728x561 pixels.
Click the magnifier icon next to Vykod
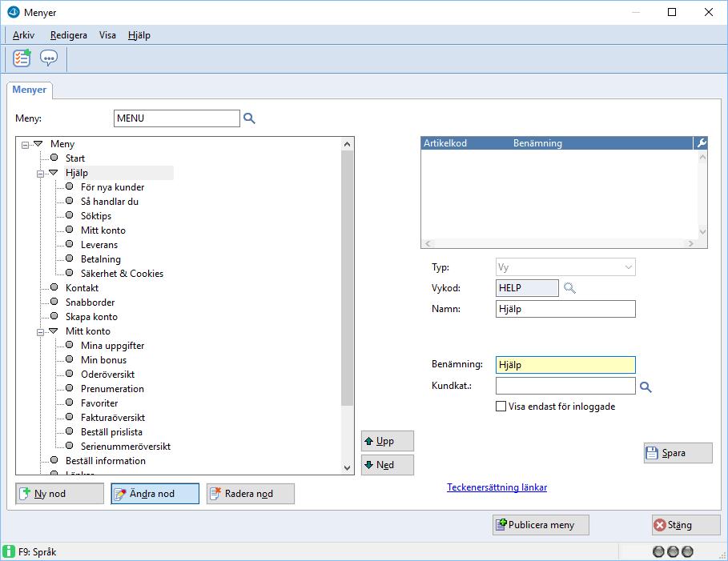click(569, 288)
